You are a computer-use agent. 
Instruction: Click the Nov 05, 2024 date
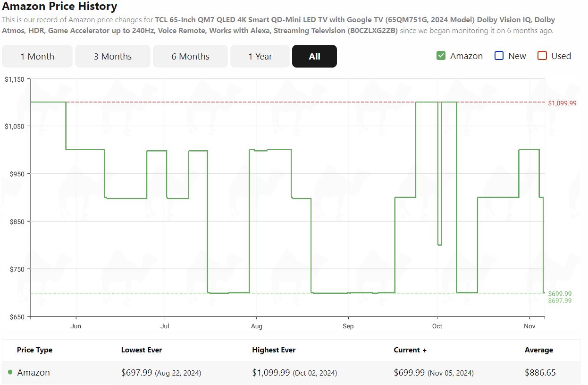click(x=451, y=373)
